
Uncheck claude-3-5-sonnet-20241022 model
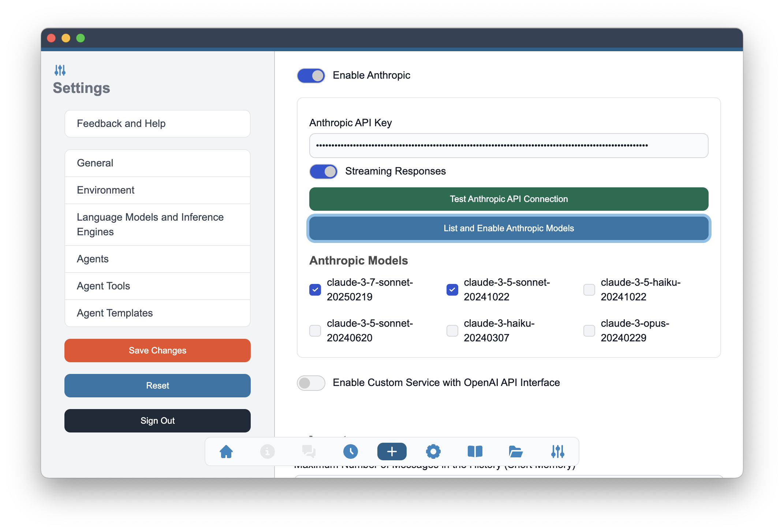452,290
